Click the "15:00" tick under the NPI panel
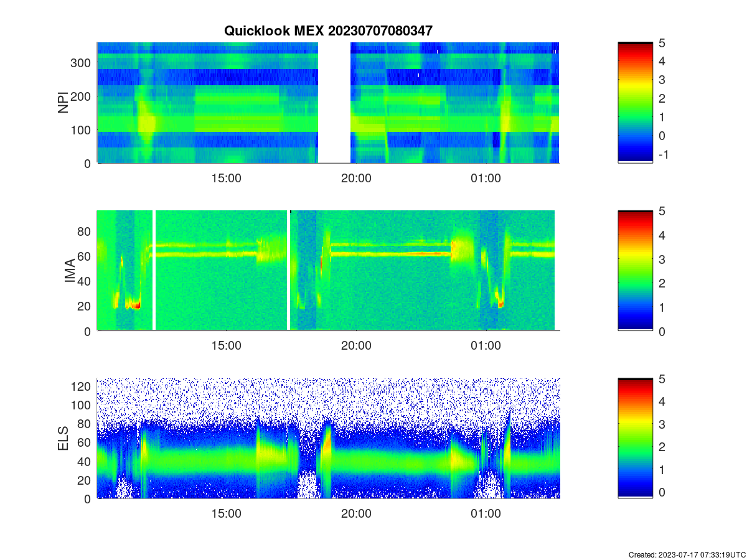Screen dimensions: 747x560 [x=227, y=178]
